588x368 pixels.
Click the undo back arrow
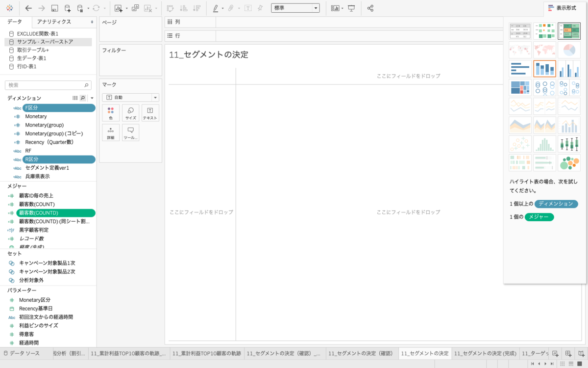28,8
